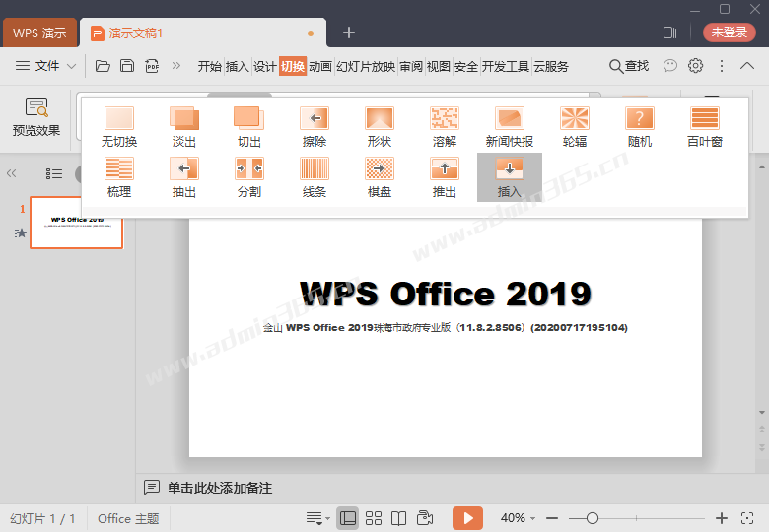Click the 预览效果 preview effect button
The image size is (769, 532).
[x=36, y=117]
